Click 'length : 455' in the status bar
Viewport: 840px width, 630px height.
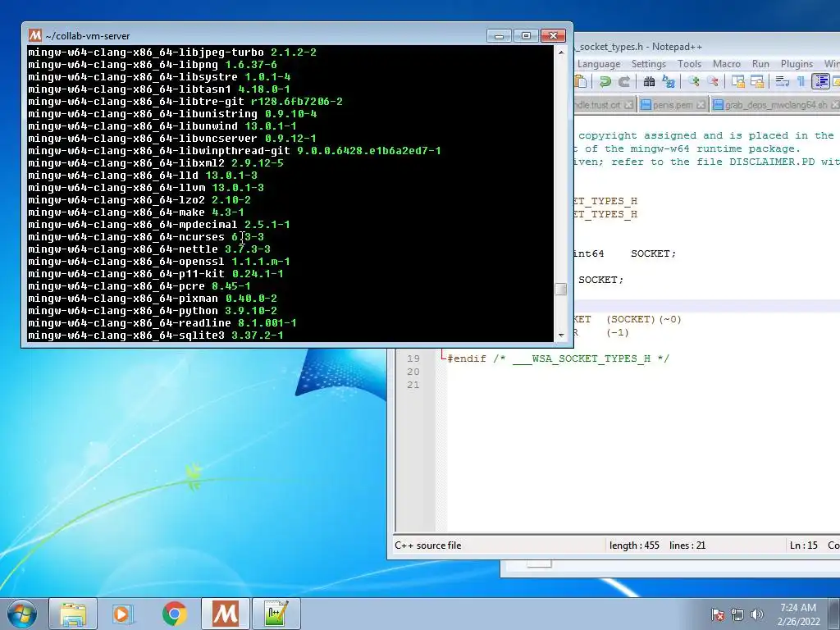pos(634,546)
